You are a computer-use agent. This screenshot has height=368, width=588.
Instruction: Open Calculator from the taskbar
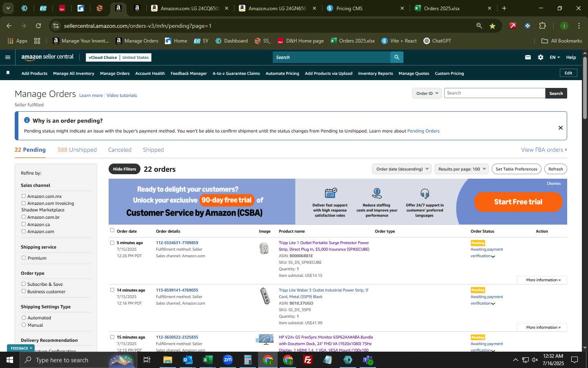tap(247, 360)
